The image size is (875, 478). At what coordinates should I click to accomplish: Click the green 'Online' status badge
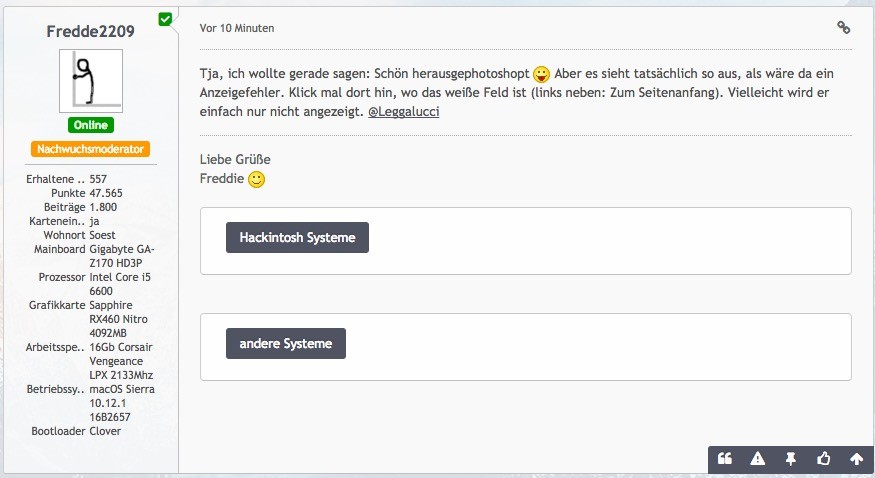91,126
